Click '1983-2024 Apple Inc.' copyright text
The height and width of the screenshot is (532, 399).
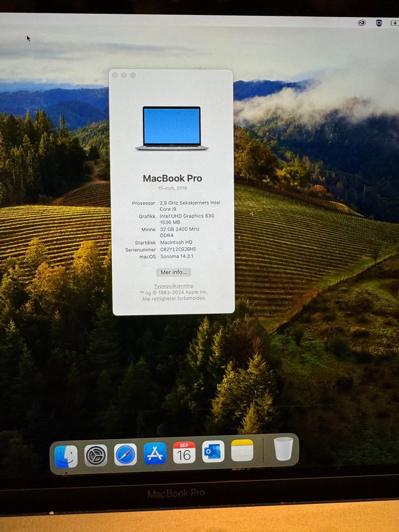coord(182,292)
